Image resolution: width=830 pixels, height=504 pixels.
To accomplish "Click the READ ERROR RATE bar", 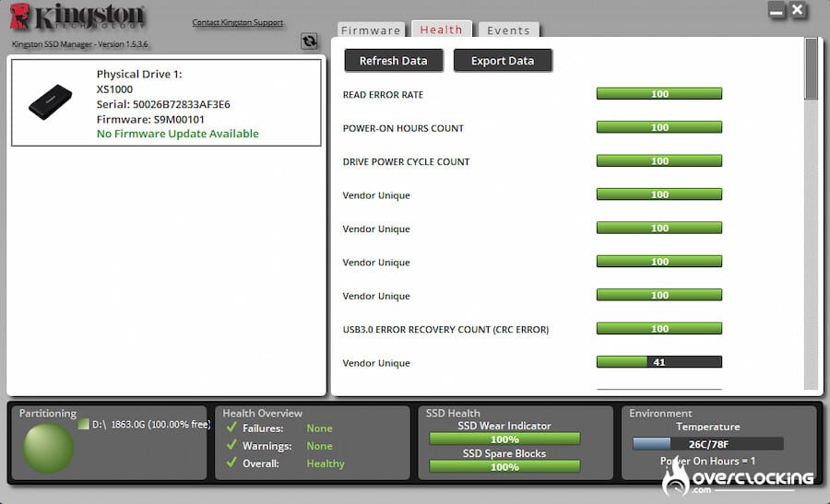I will (659, 94).
